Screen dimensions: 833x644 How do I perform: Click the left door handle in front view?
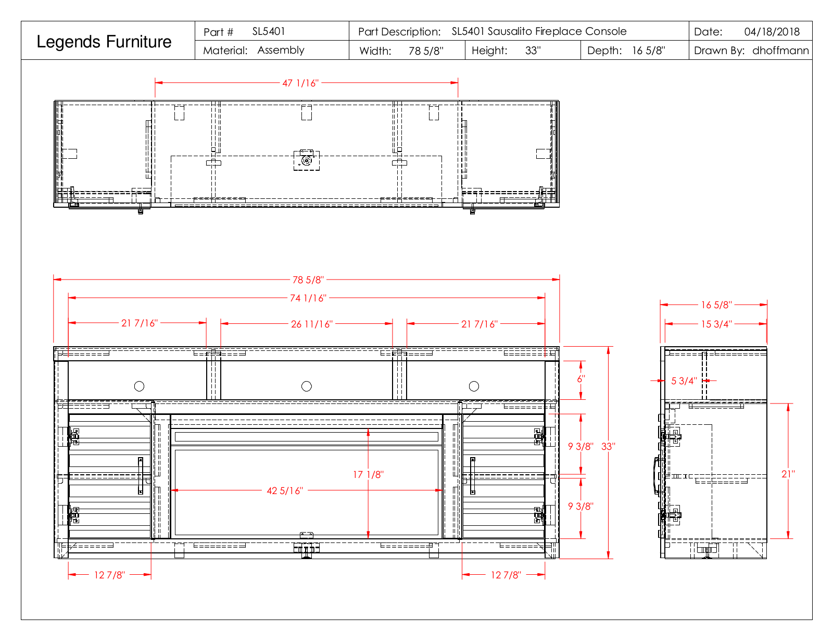pyautogui.click(x=141, y=476)
